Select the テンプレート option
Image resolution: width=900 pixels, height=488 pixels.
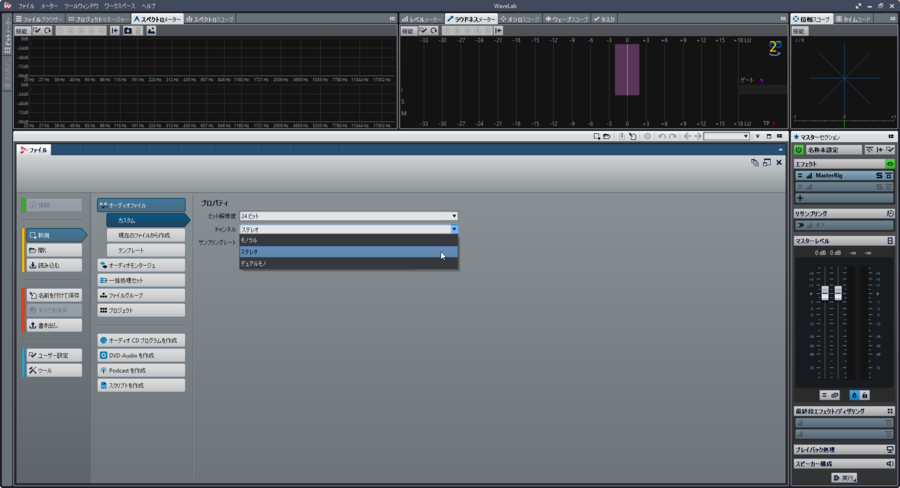(x=146, y=250)
